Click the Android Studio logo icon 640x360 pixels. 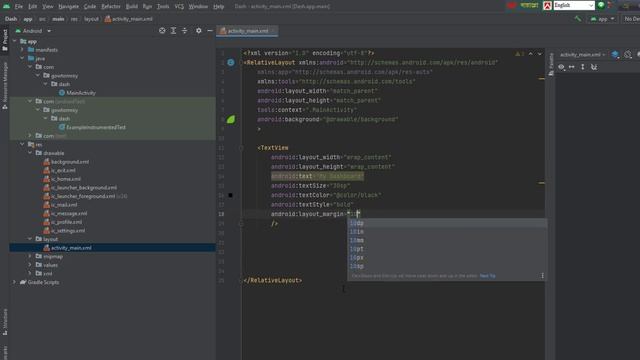(7, 6)
